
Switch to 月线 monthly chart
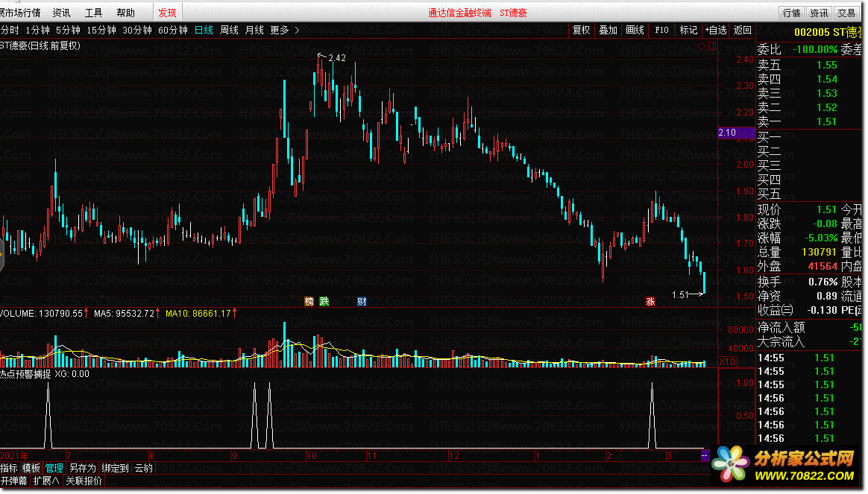coord(254,30)
